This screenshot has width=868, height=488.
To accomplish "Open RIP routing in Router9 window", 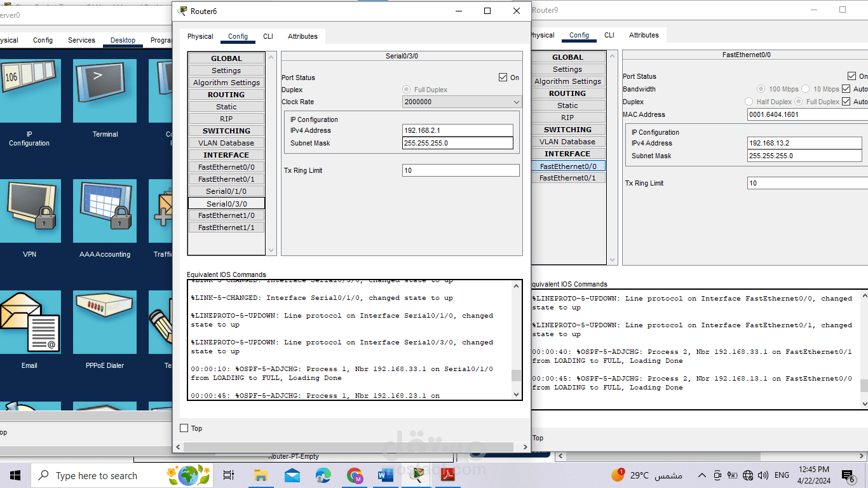I will pos(567,118).
